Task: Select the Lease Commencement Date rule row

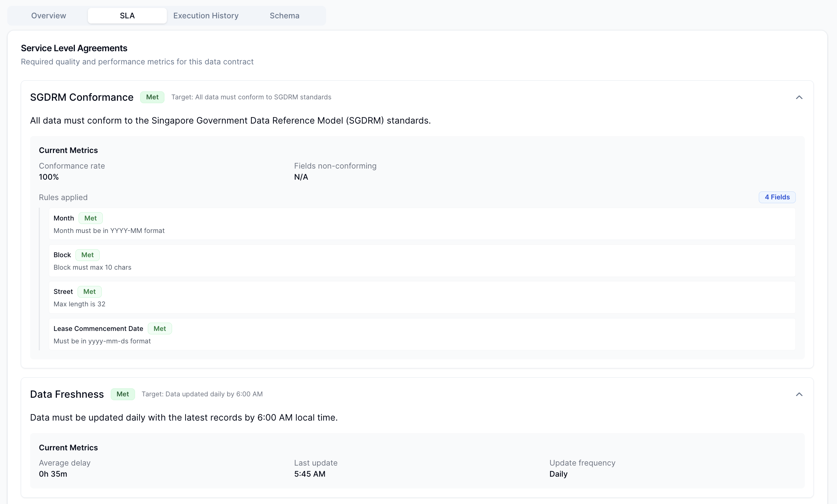Action: [x=422, y=334]
